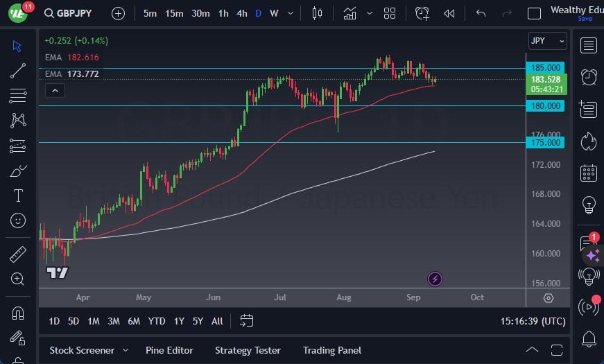
Task: Open the alerts alarm clock icon
Action: (x=589, y=77)
